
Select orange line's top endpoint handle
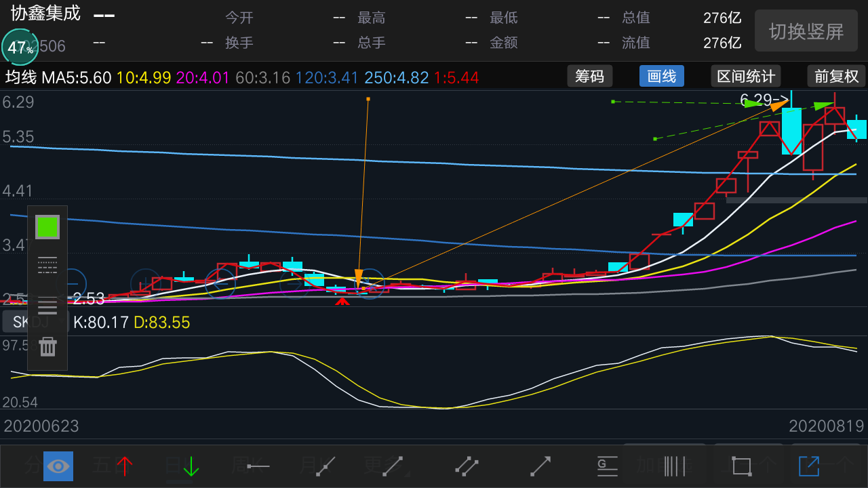tap(368, 99)
